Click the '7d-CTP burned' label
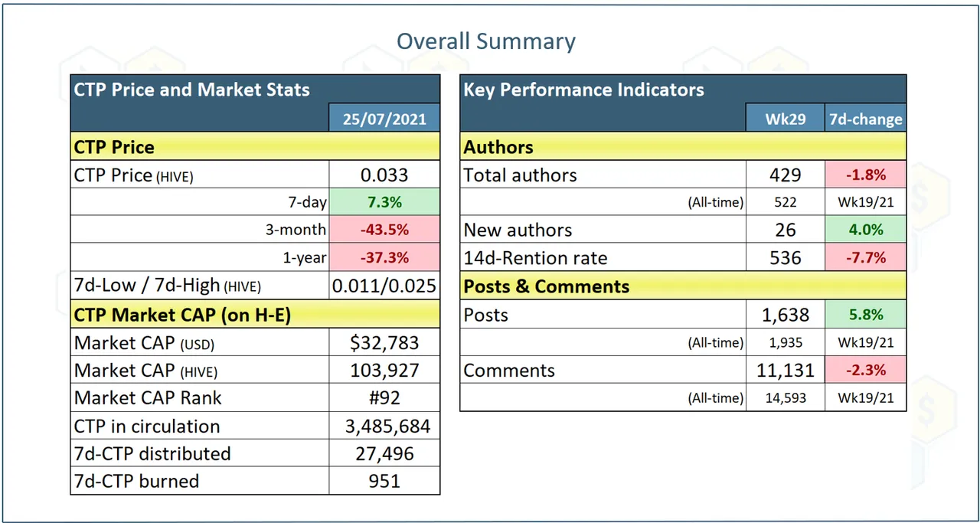The width and height of the screenshot is (980, 523). (x=136, y=482)
